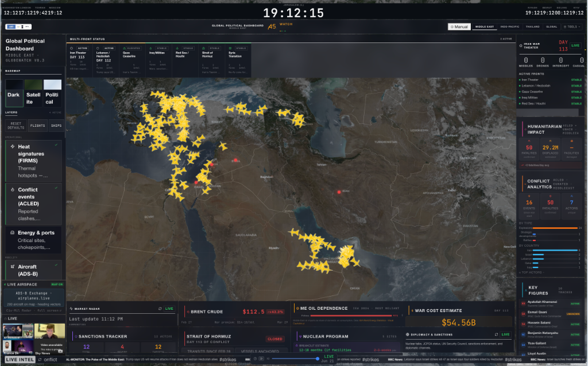Click the Conflict events flame icon
This screenshot has height=366, width=588.
point(13,189)
